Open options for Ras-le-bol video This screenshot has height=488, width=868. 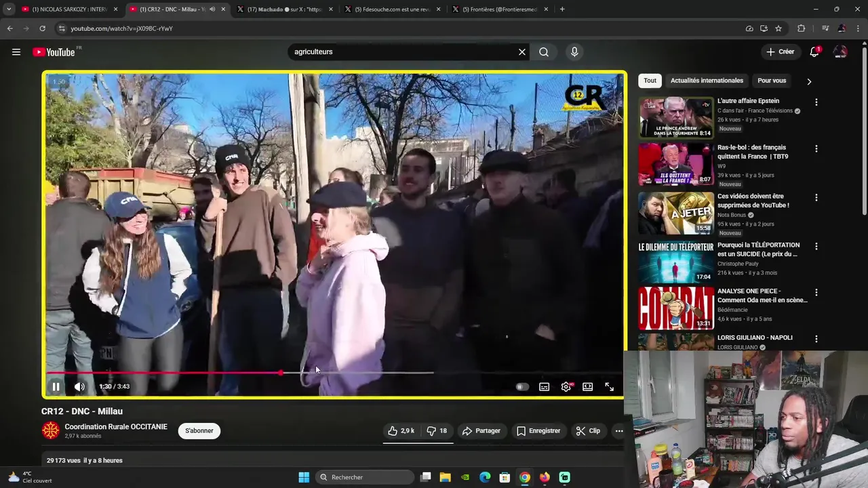coord(816,148)
